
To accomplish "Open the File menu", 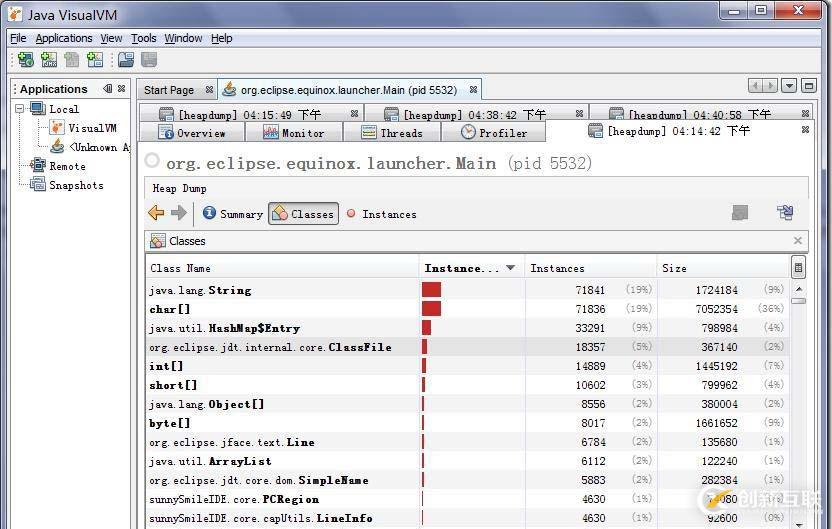I will pyautogui.click(x=18, y=38).
